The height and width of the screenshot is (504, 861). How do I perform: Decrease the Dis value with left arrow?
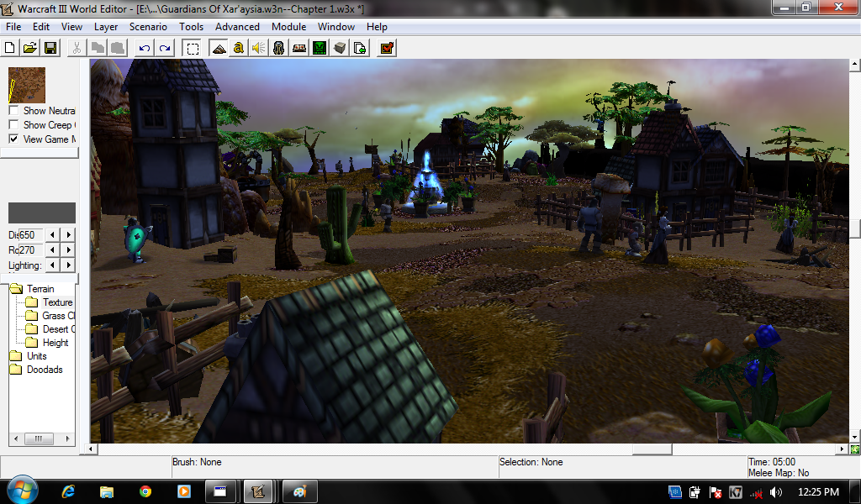click(52, 234)
